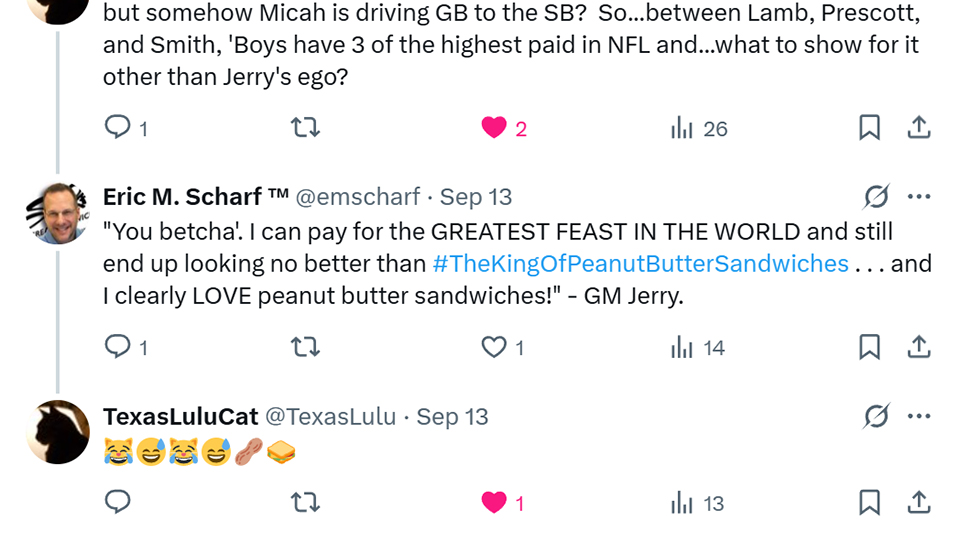Viewport: 960px width, 542px height.
Task: Open TexasLuluCat tweet's Sep 13 timestamp
Action: [452, 416]
